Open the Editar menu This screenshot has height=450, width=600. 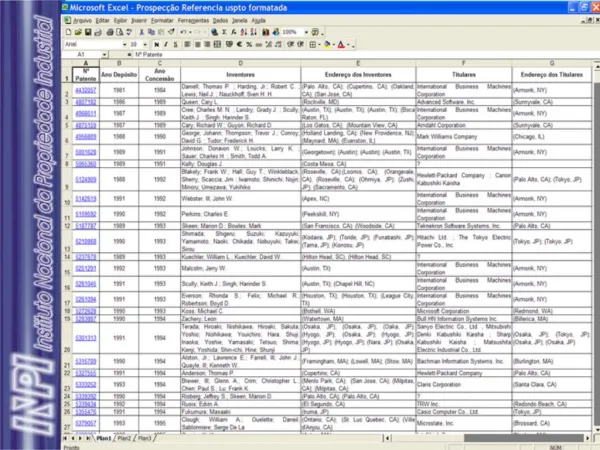point(103,21)
